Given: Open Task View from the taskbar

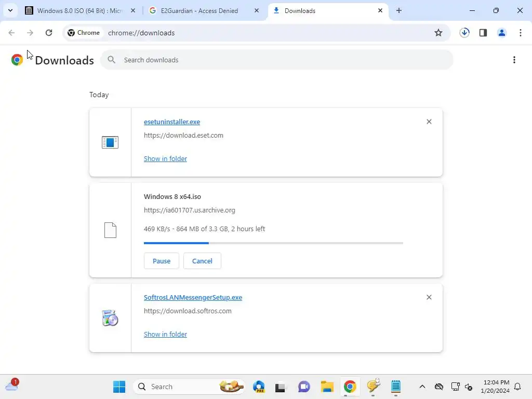Looking at the screenshot, I should tap(280, 387).
